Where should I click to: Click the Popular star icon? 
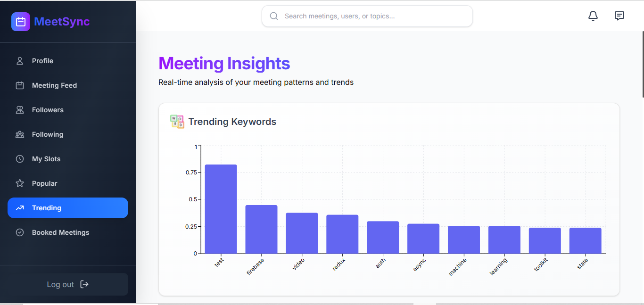[20, 183]
